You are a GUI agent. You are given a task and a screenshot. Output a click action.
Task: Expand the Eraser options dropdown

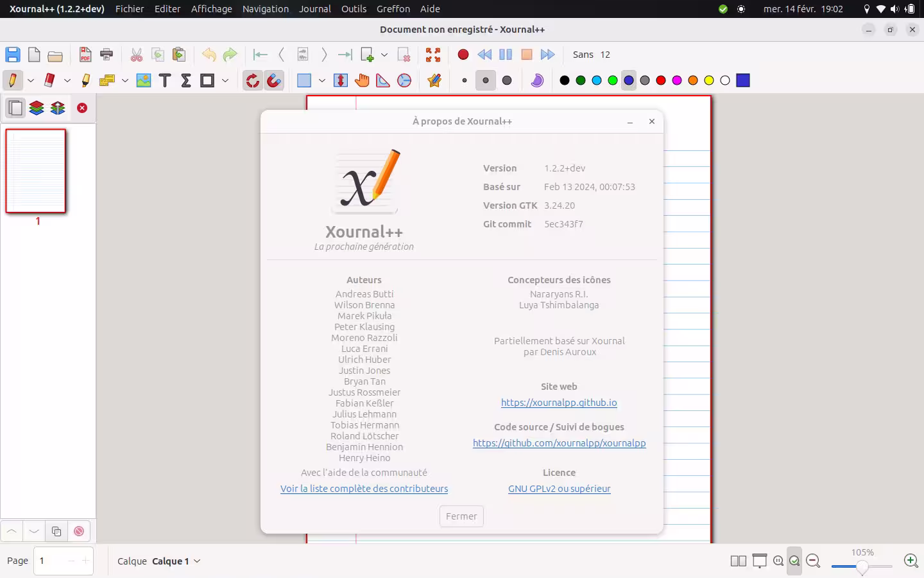[x=67, y=80]
